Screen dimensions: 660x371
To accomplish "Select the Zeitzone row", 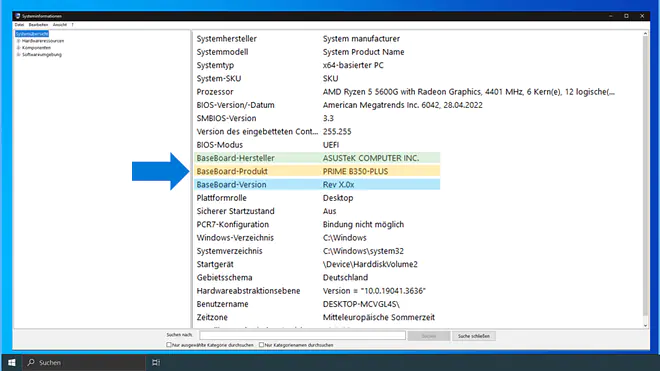I will (x=418, y=317).
